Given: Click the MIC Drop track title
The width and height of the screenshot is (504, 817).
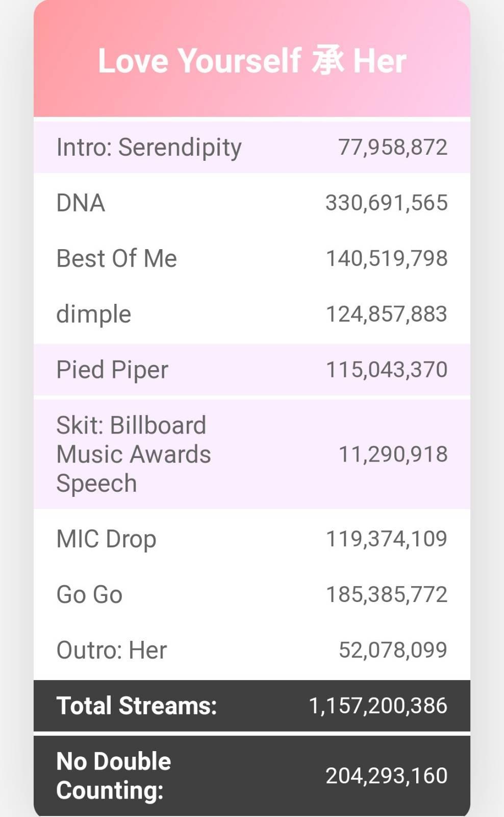Looking at the screenshot, I should 106,539.
